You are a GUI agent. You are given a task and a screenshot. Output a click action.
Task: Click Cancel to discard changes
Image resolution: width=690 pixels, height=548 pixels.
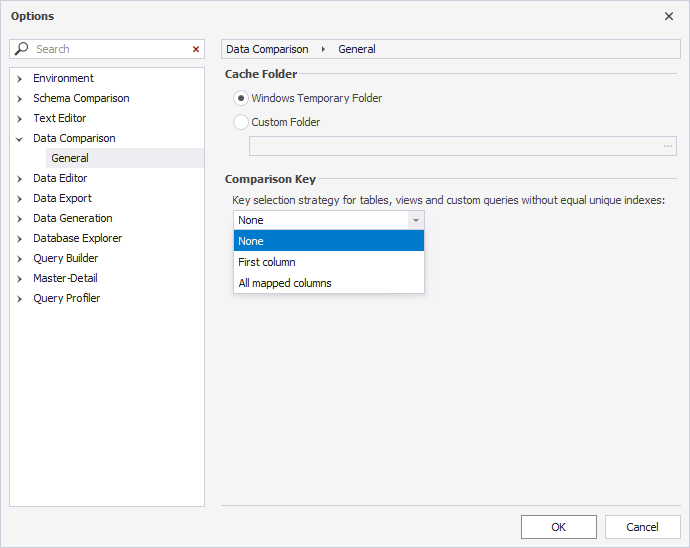coord(642,527)
